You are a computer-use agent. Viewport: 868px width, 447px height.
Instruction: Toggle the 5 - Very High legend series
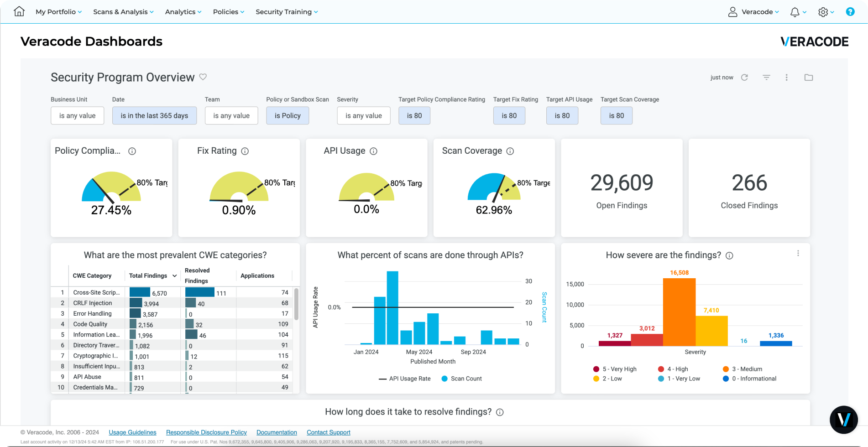click(615, 369)
